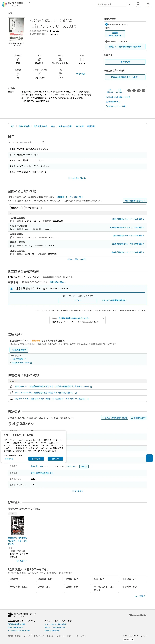Accept cookies with 全て同意
Screen dimensions: 155x644
pyautogui.click(x=55, y=459)
